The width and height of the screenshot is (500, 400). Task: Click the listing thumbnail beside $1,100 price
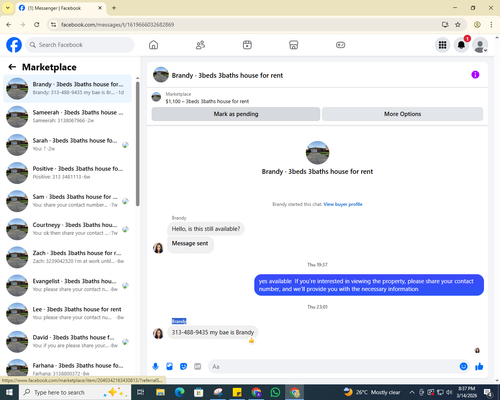tap(156, 97)
